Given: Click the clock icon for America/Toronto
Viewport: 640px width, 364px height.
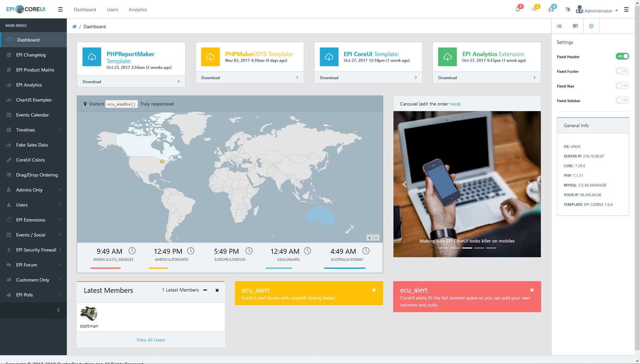Looking at the screenshot, I should click(191, 251).
